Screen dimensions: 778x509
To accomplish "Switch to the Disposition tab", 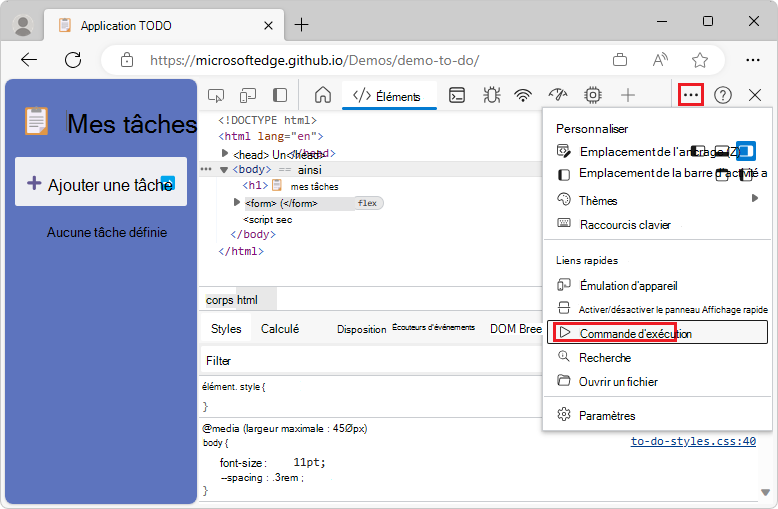I will [361, 329].
